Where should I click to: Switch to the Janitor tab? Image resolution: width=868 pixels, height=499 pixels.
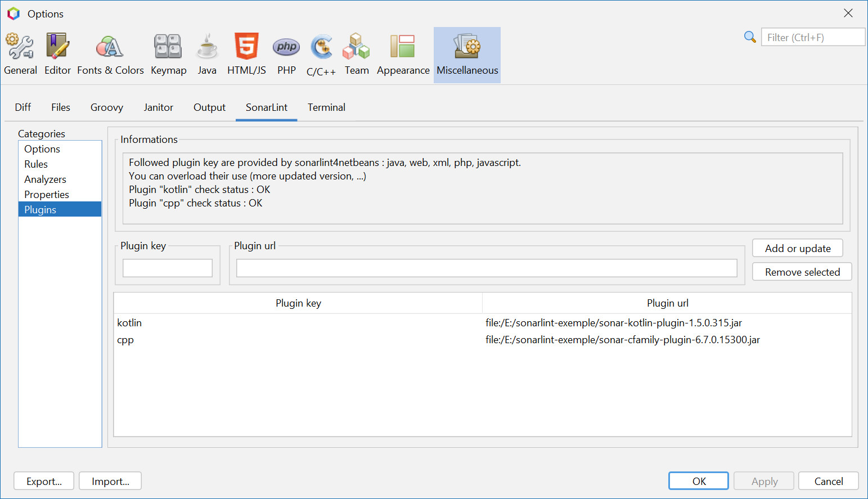(x=158, y=107)
